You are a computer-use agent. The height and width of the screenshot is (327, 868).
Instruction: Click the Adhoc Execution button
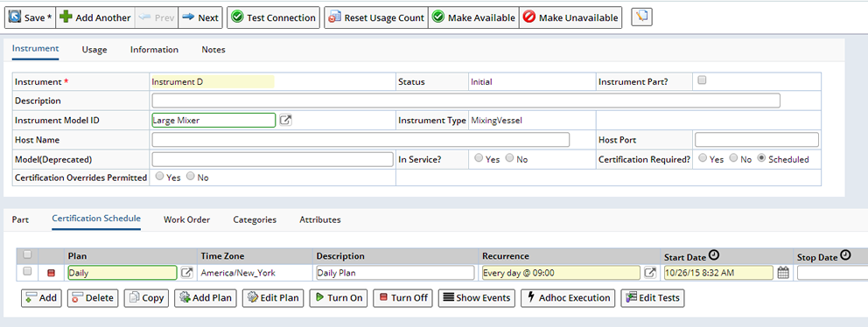tap(569, 297)
